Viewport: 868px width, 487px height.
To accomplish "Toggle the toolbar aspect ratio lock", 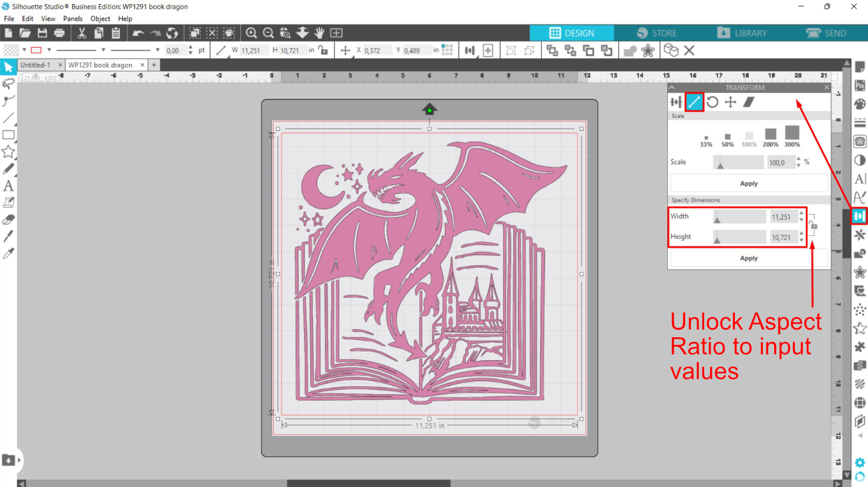I will 323,50.
